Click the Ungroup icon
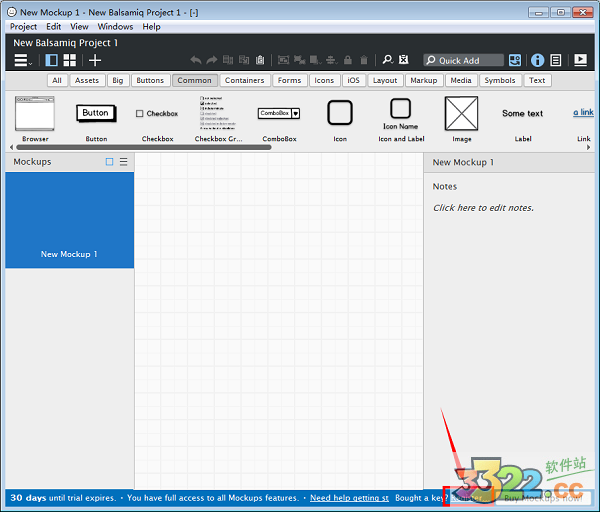This screenshot has height=512, width=600. tap(299, 60)
